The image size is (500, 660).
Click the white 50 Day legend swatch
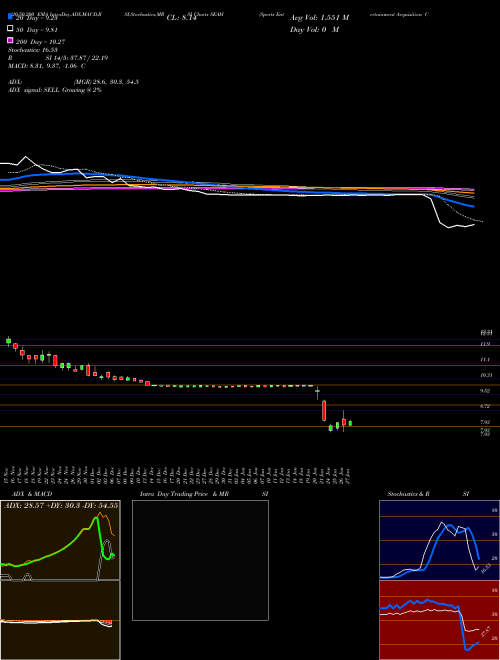click(10, 29)
